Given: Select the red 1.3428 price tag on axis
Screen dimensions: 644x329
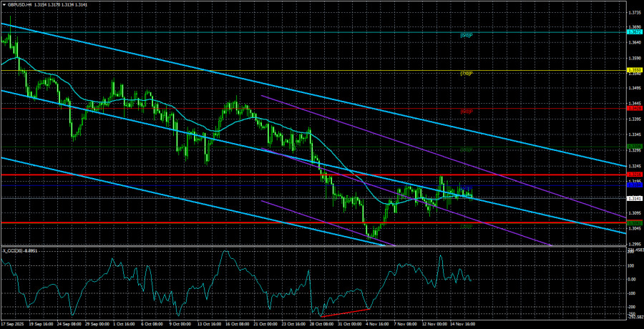Looking at the screenshot, I should click(x=634, y=109).
